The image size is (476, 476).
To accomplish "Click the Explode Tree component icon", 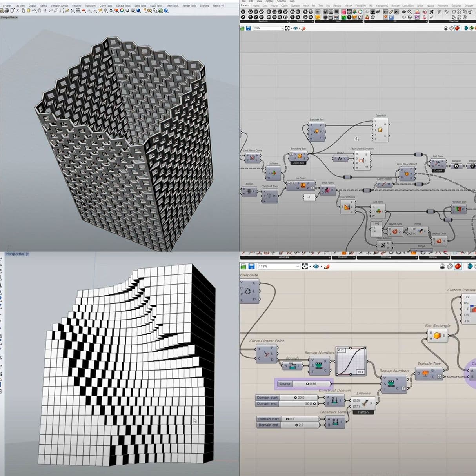I will 425,374.
